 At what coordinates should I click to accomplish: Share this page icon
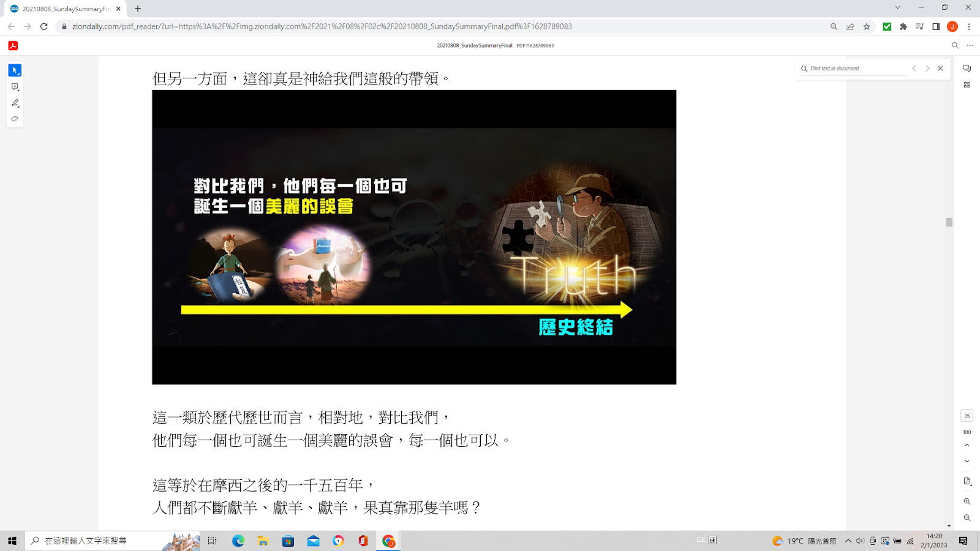tap(850, 26)
